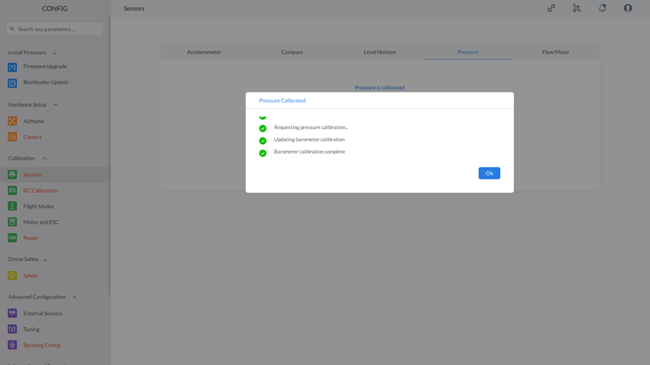The image size is (650, 365).
Task: Click 'Pressure is calibrated' status text
Action: click(x=380, y=88)
